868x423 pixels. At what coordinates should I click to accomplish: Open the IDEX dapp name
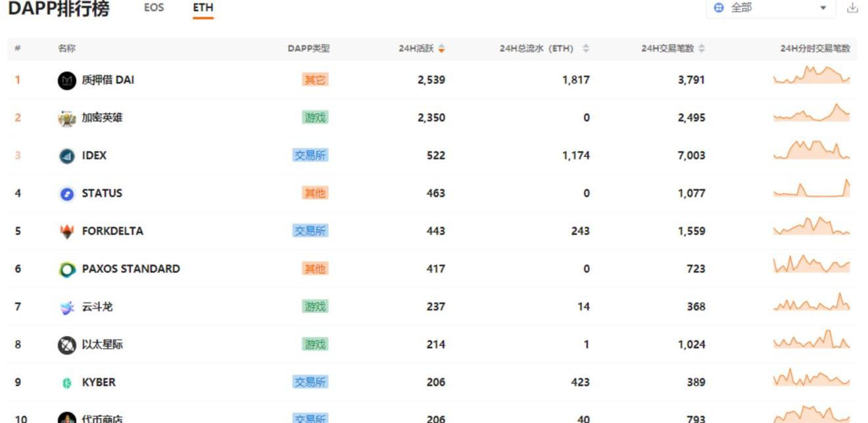94,155
